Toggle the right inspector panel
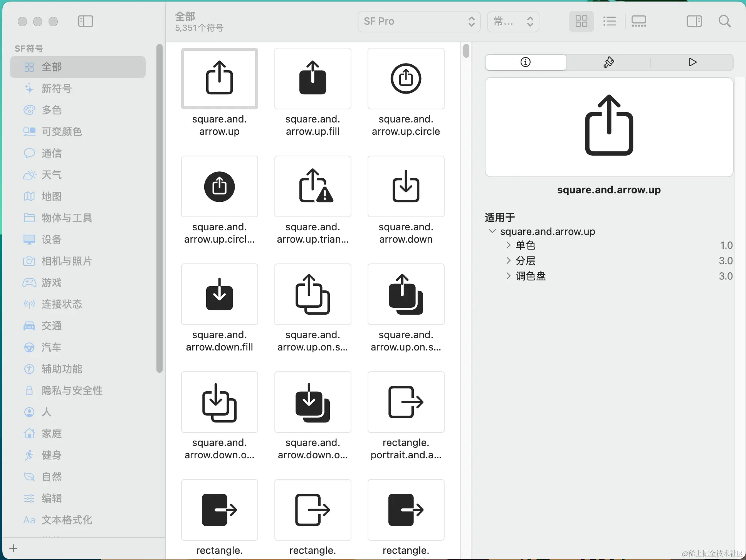The image size is (746, 560). [694, 21]
